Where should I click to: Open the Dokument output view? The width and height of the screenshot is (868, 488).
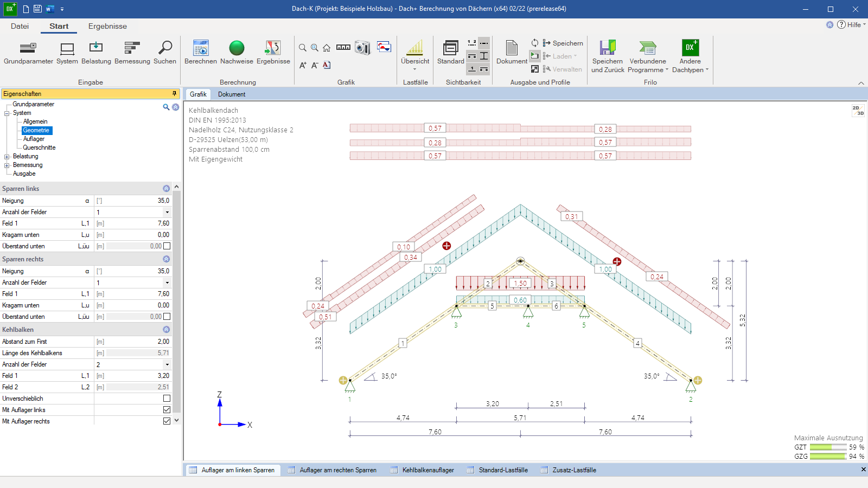click(512, 53)
